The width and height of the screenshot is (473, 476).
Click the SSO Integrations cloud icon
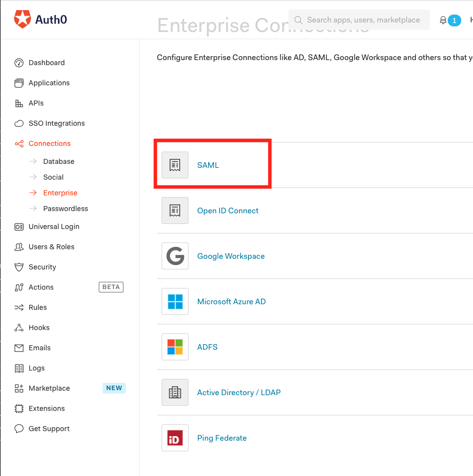click(19, 123)
